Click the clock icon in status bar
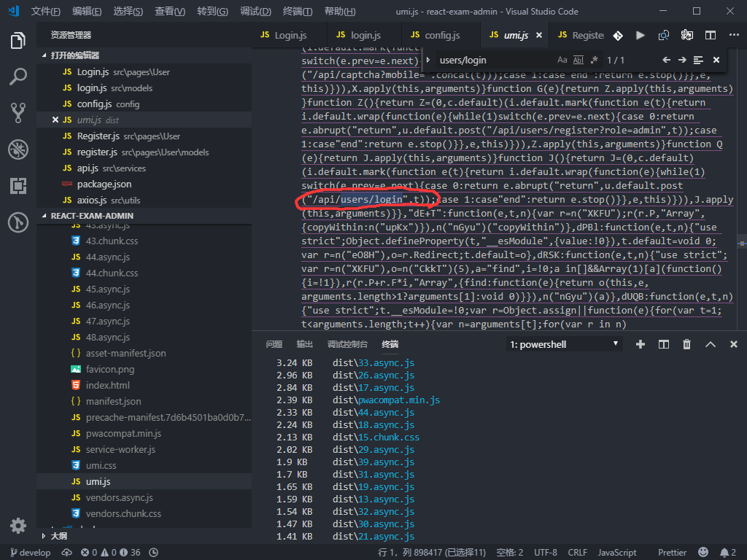 click(x=153, y=553)
